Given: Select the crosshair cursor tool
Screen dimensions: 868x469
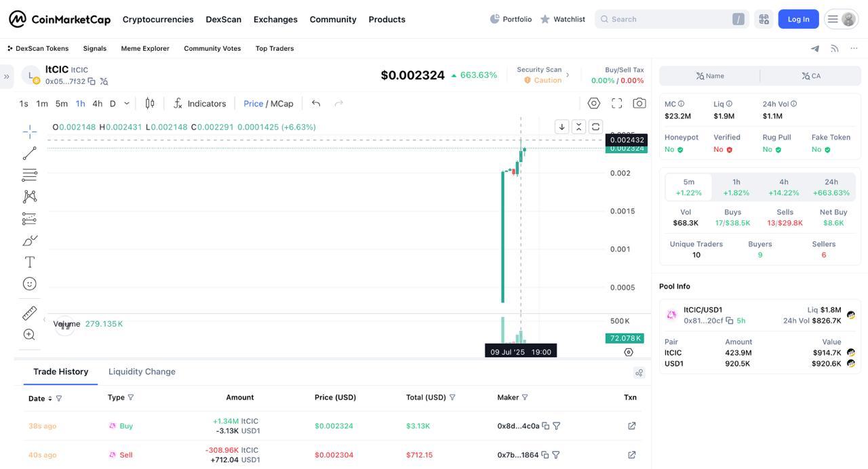Looking at the screenshot, I should click(x=30, y=131).
